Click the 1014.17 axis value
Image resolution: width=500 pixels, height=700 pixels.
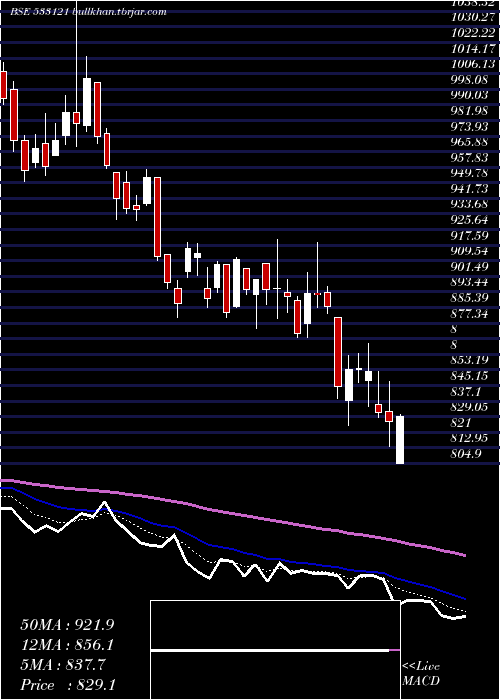click(474, 49)
